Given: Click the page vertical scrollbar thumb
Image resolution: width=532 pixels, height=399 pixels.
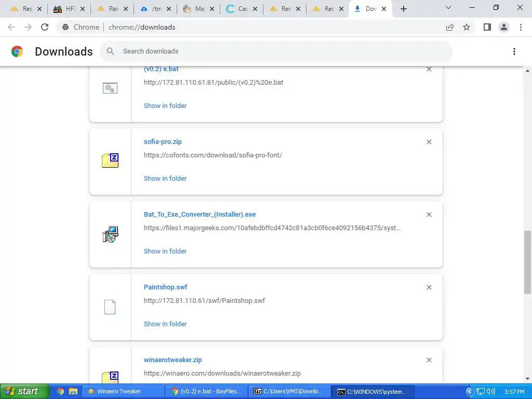Looking at the screenshot, I should pyautogui.click(x=527, y=262).
